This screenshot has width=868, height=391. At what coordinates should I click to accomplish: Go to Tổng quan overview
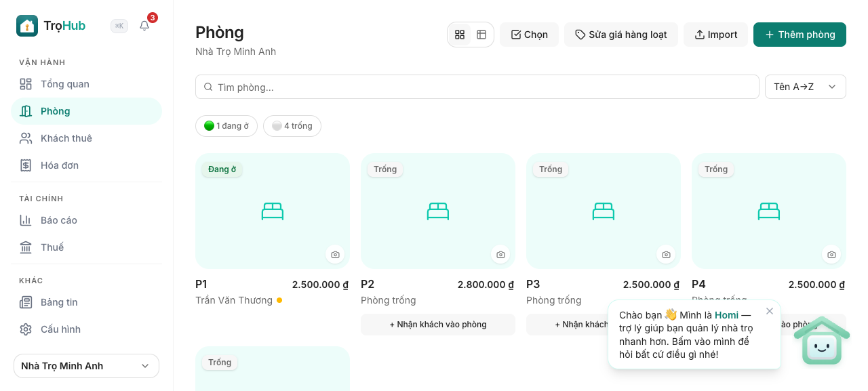point(87,84)
